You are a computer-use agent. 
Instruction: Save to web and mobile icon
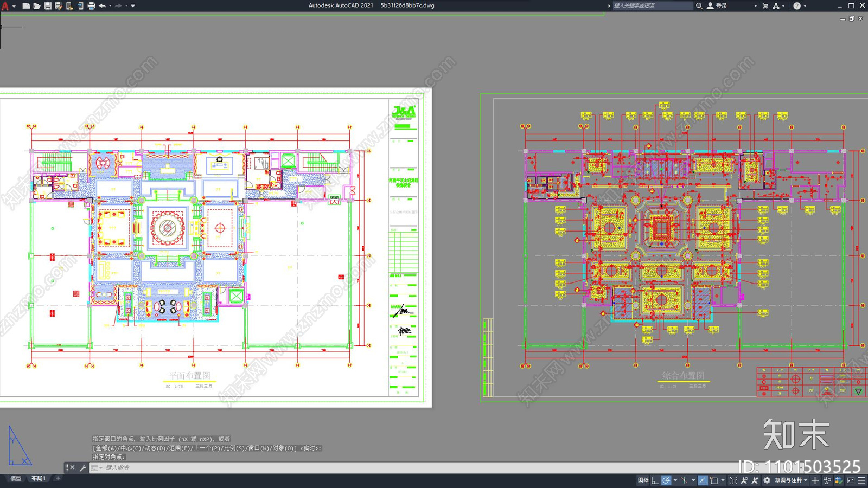(80, 5)
